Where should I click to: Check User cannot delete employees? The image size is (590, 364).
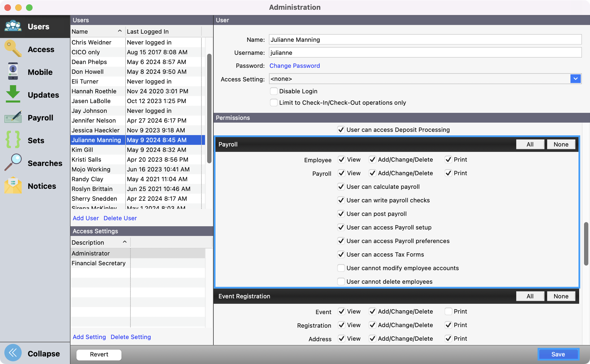pyautogui.click(x=341, y=282)
